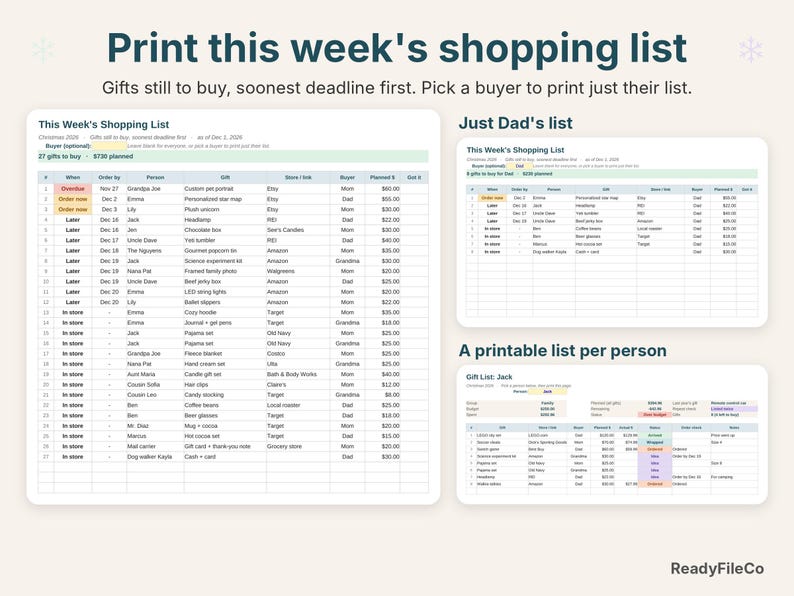Select the Remote control car value

pos(734,403)
